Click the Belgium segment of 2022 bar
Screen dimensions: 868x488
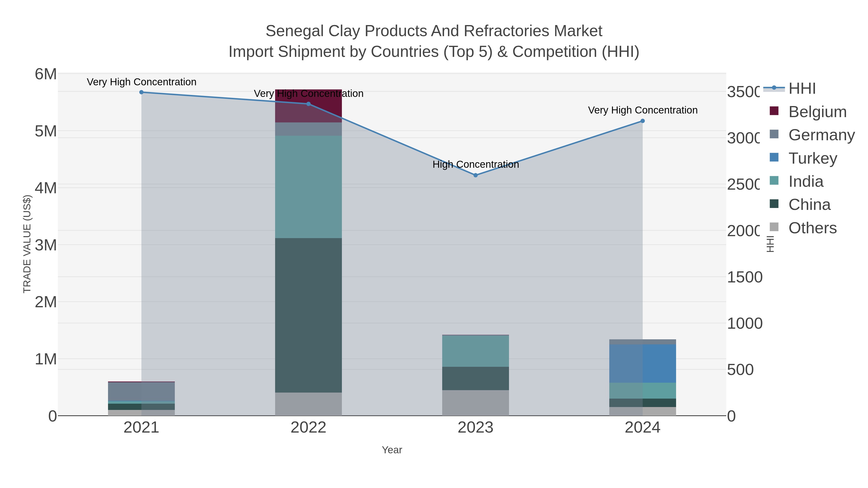coord(308,106)
